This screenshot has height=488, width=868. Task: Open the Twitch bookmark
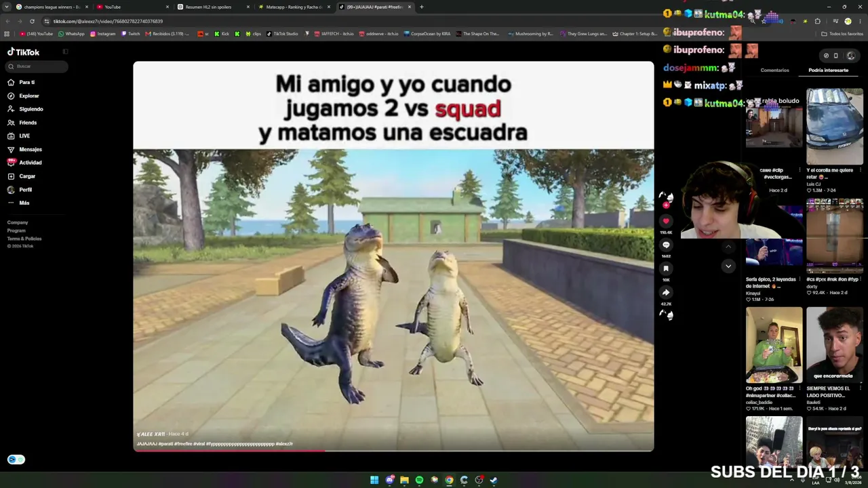131,34
